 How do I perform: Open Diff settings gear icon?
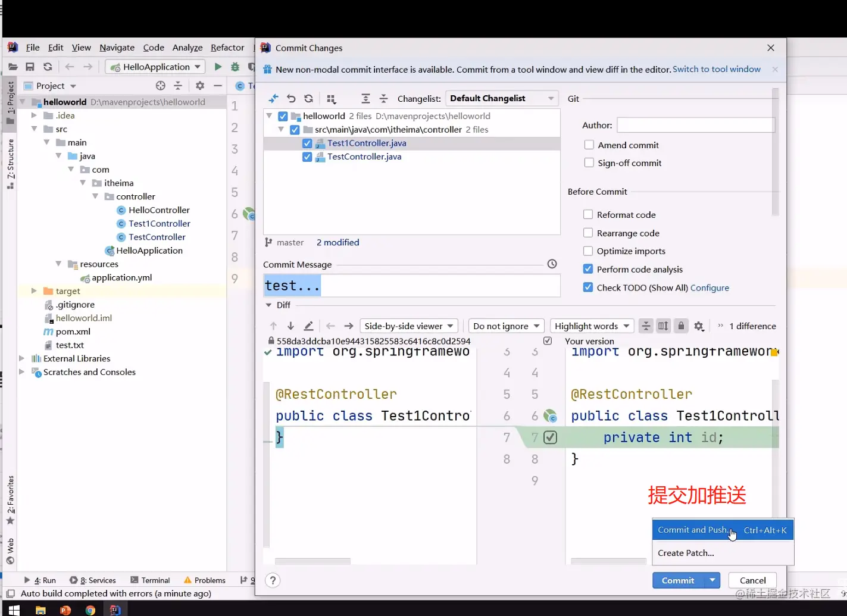click(x=699, y=326)
